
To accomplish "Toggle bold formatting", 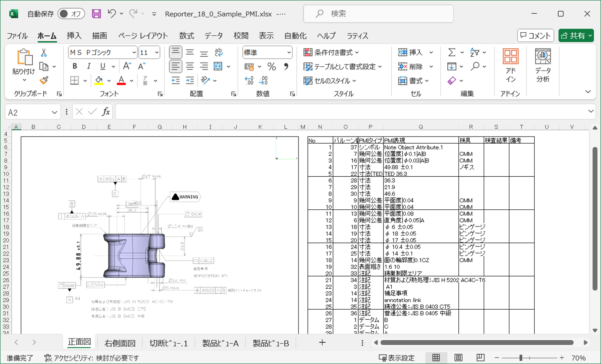I will pos(75,66).
